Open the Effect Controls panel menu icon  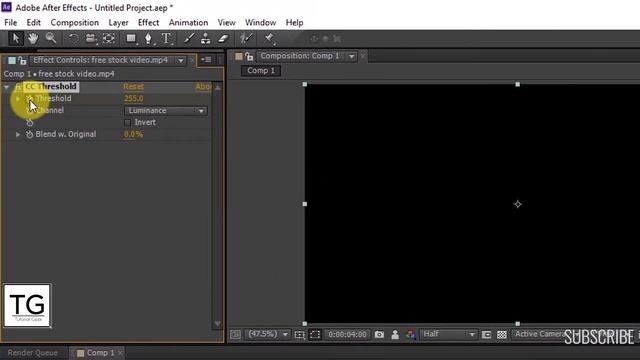tap(206, 60)
